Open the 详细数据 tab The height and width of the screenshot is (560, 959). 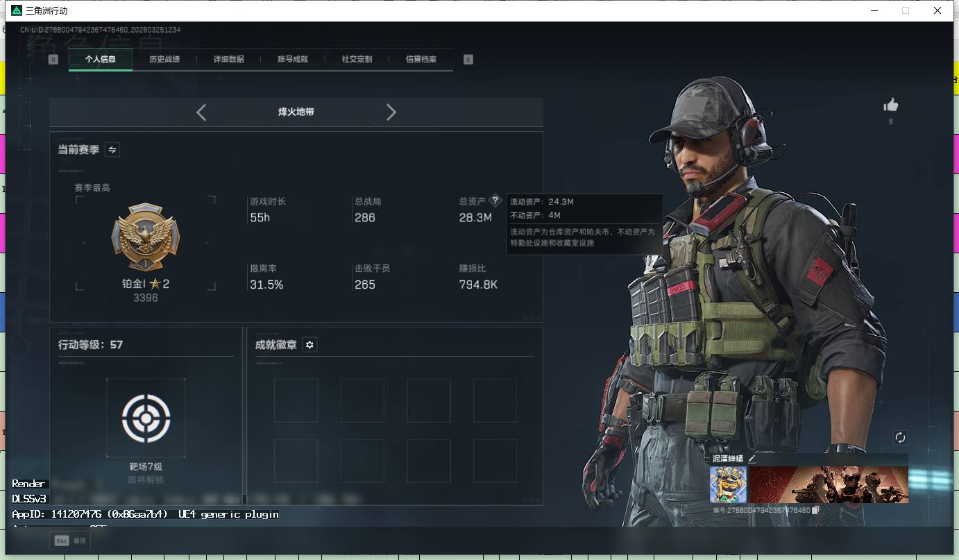tap(229, 60)
